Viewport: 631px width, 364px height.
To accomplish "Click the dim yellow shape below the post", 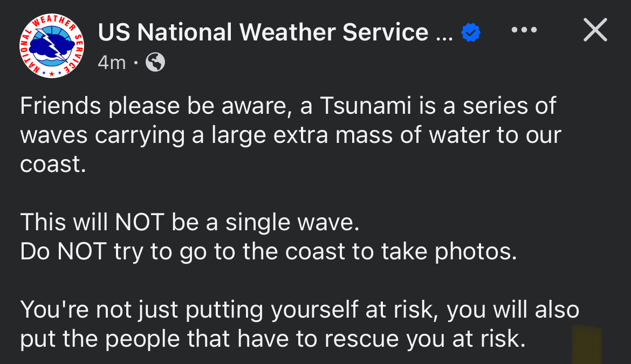I will click(587, 344).
